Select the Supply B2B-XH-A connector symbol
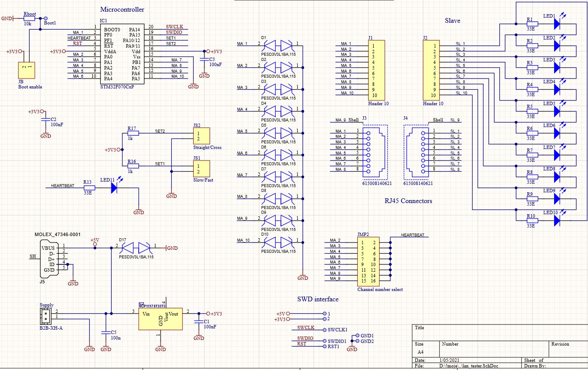This screenshot has width=588, height=370. 45,316
